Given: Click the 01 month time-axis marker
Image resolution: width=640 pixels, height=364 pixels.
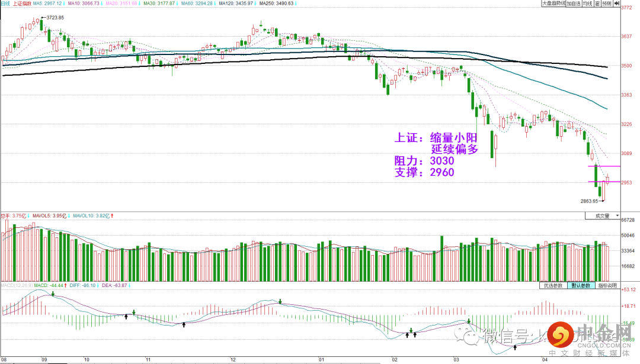Looking at the screenshot, I should click(x=322, y=360).
